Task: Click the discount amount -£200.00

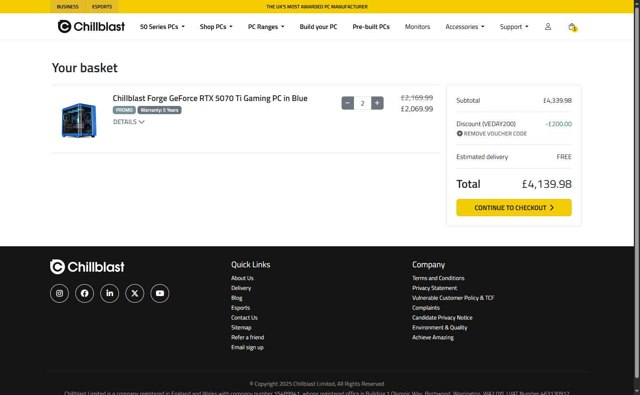Action: point(558,124)
